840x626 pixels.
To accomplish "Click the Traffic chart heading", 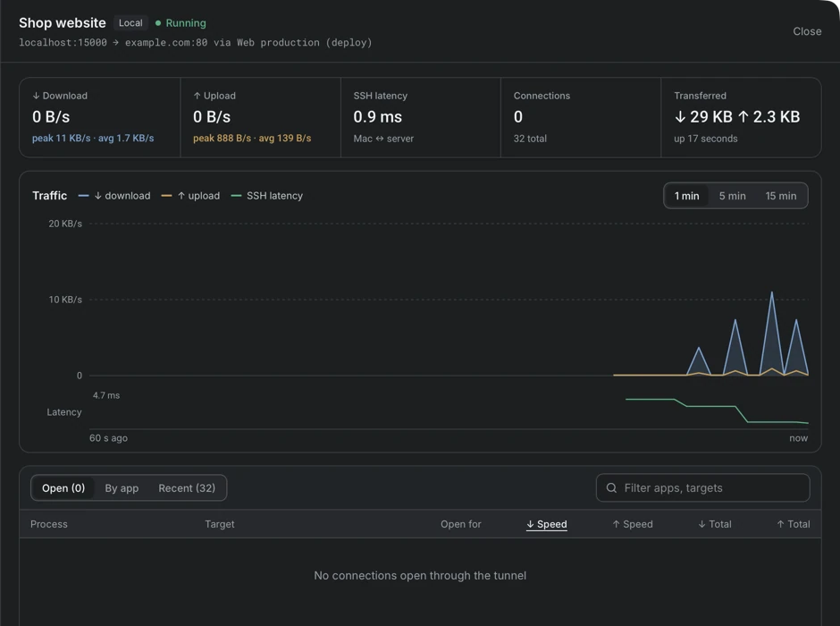I will click(x=49, y=196).
